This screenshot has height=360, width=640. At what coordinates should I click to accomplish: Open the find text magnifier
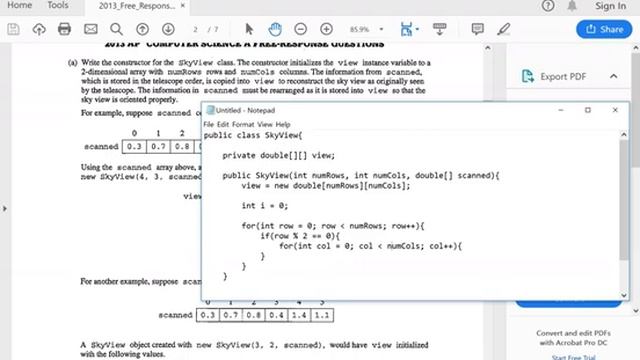116,29
